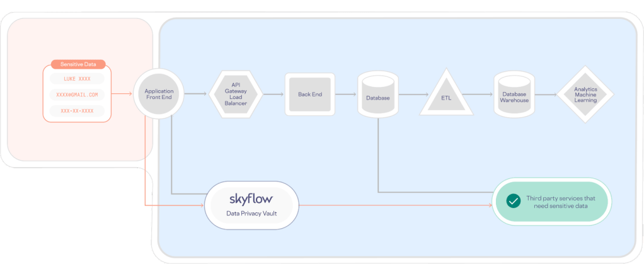The width and height of the screenshot is (644, 264).
Task: Click the Back End square node
Action: click(309, 95)
